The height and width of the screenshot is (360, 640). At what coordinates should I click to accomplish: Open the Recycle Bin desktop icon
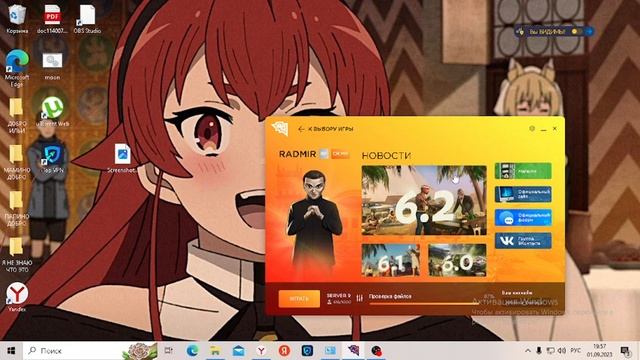coord(17,20)
